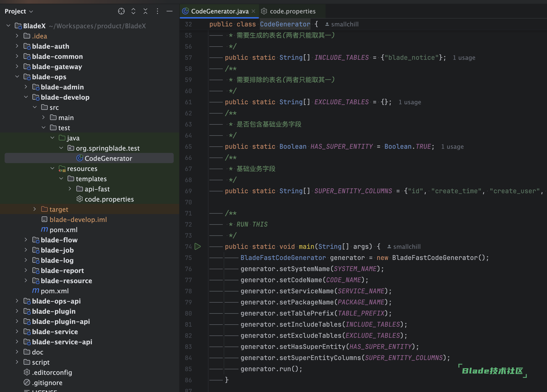This screenshot has height=392, width=547.
Task: Click '1 usage' hint beside EXCLUDE_TABLES
Action: point(410,102)
